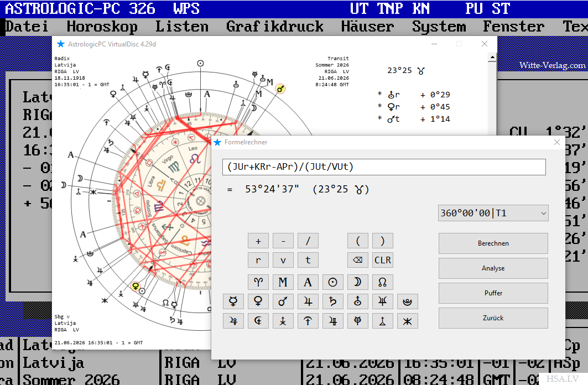This screenshot has width=588, height=385.
Task: Insert the Neptune trident symbol
Action: (382, 301)
